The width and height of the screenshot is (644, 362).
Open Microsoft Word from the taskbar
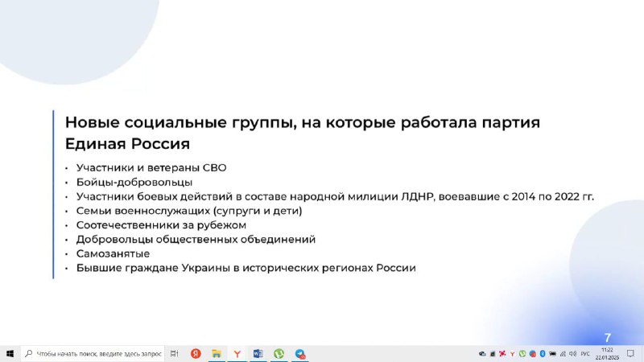[258, 353]
